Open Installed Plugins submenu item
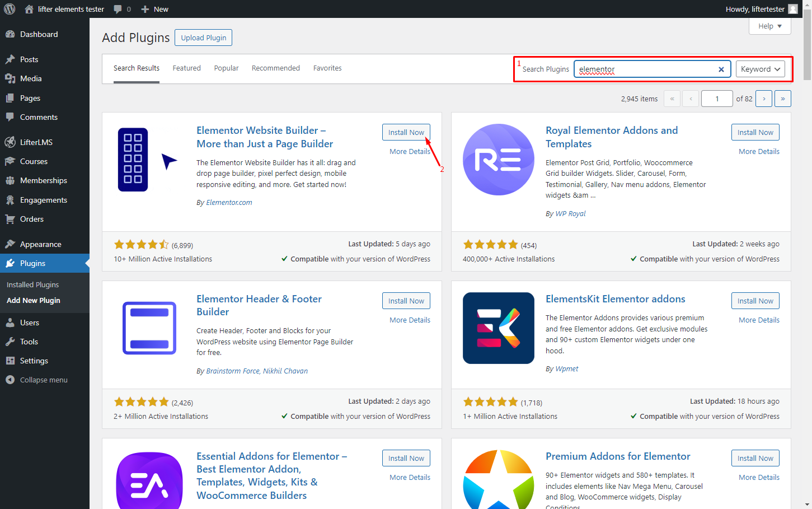The height and width of the screenshot is (509, 812). click(x=32, y=284)
